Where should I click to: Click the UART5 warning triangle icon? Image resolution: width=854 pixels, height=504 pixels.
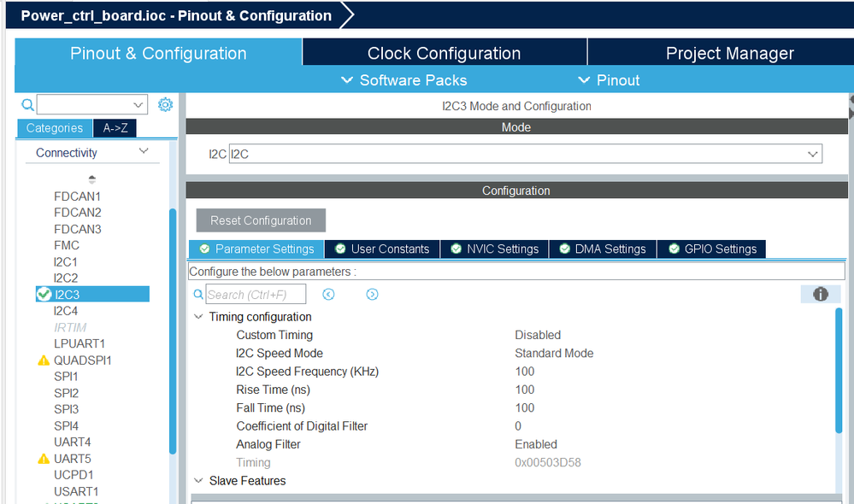click(x=44, y=459)
